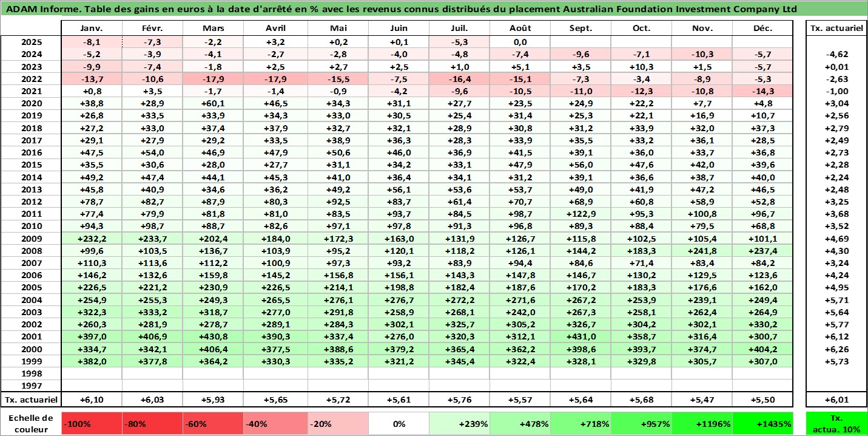Screen dimensions: 868x436
Task: Select the Echelle de couleur label
Action: 31,424
